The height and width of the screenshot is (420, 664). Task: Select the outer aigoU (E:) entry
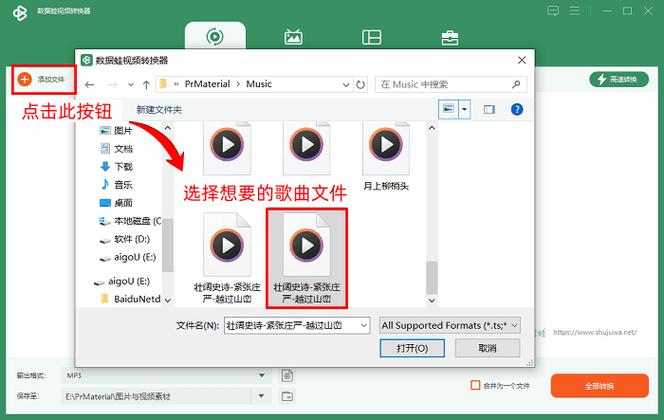[122, 281]
